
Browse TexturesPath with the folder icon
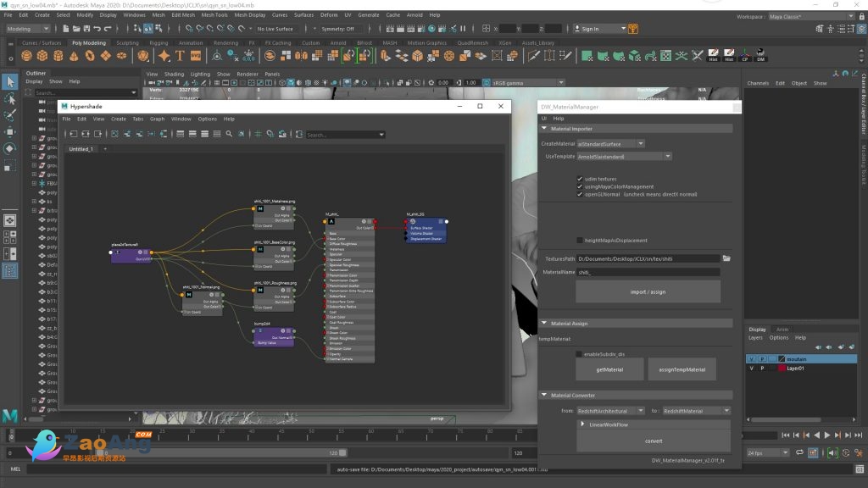click(x=726, y=258)
